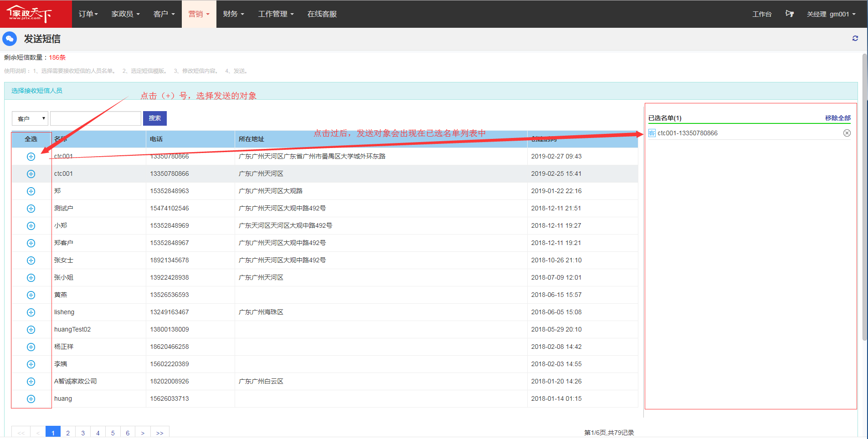Add 张女士 as SMS recipient
868x439 pixels.
coord(31,260)
